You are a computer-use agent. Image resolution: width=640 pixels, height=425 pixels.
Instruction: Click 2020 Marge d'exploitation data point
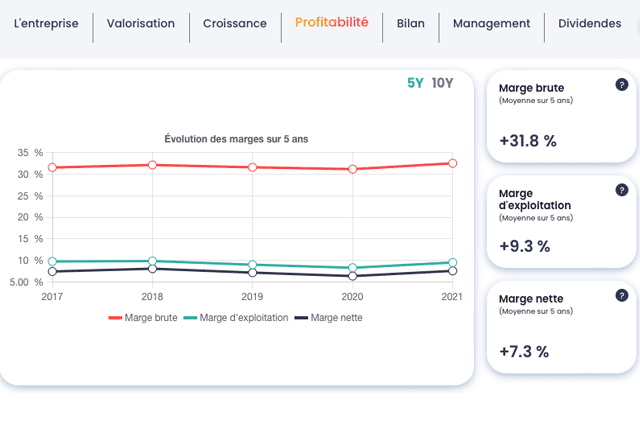(x=353, y=268)
